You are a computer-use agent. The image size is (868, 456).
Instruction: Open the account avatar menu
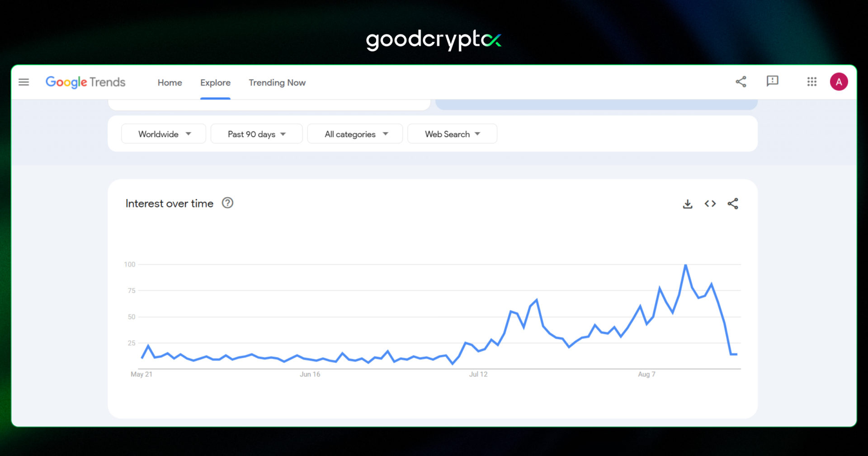click(x=839, y=82)
